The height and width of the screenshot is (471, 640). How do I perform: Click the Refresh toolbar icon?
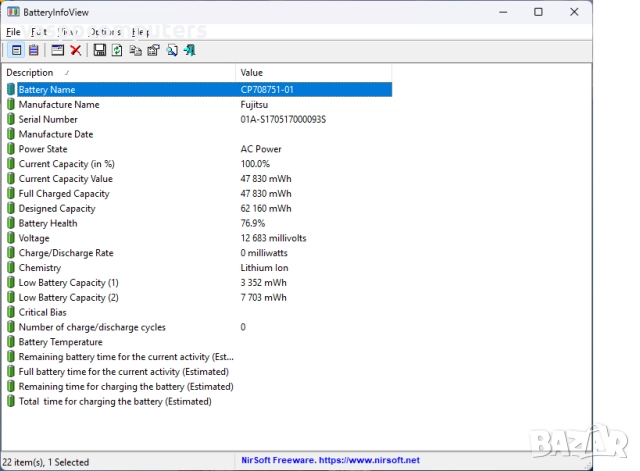[x=117, y=50]
